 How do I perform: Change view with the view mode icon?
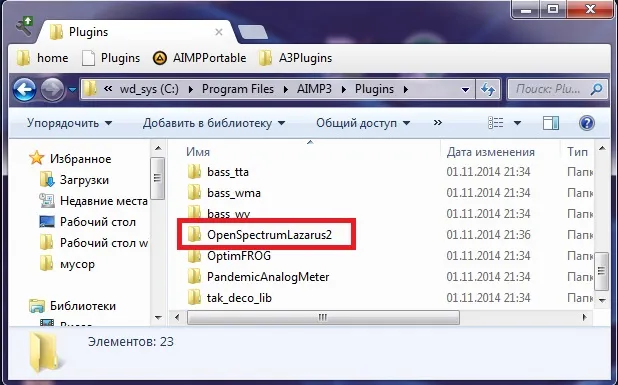pos(495,123)
